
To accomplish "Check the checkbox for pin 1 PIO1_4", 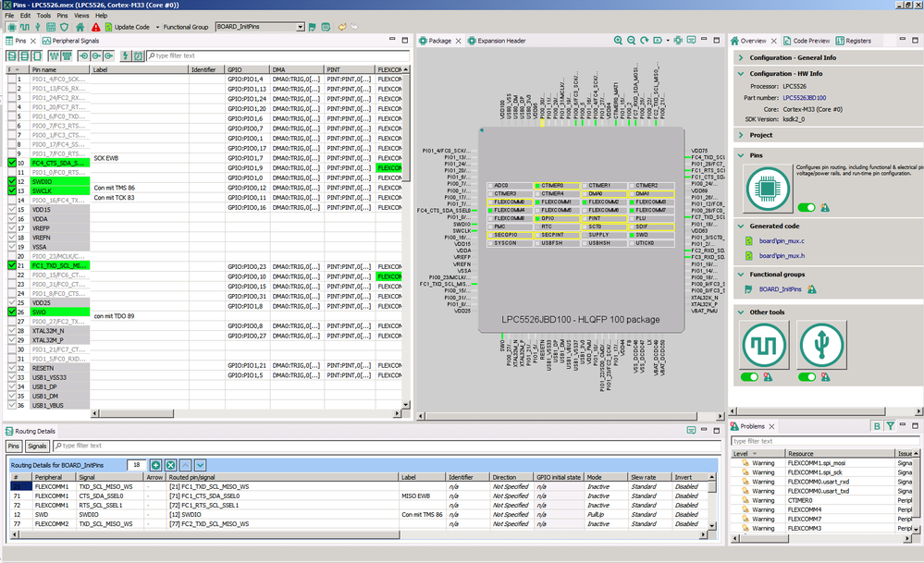I will (12, 79).
